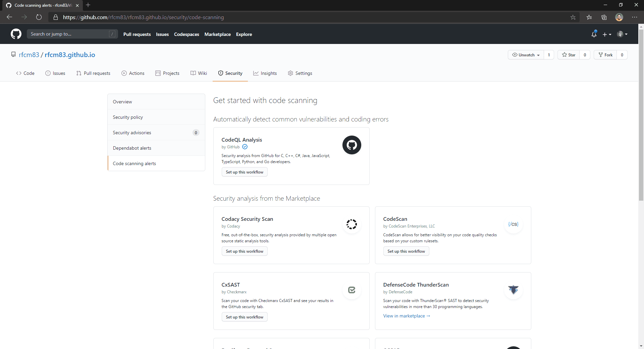Click the Codacy logo icon
This screenshot has width=644, height=349.
pos(352,224)
